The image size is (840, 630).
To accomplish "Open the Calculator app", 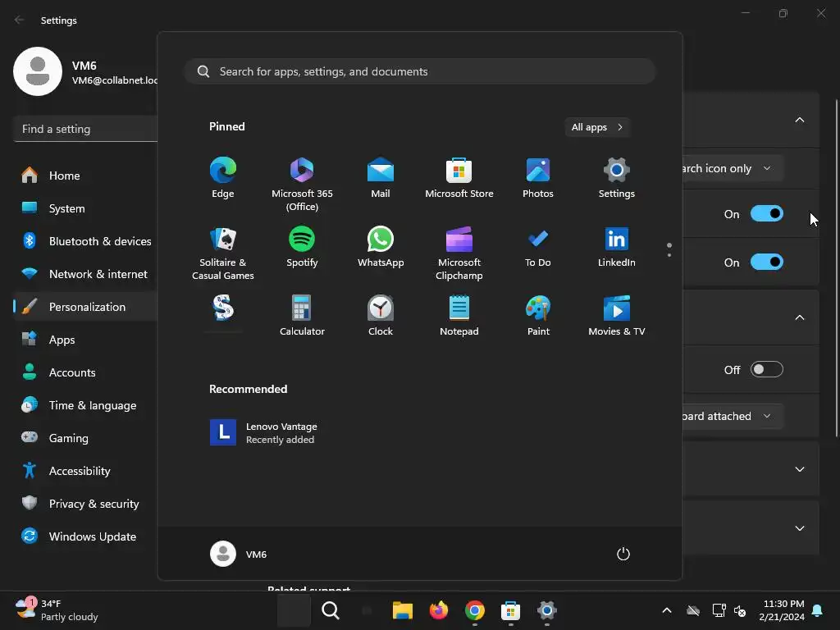I will (x=302, y=316).
